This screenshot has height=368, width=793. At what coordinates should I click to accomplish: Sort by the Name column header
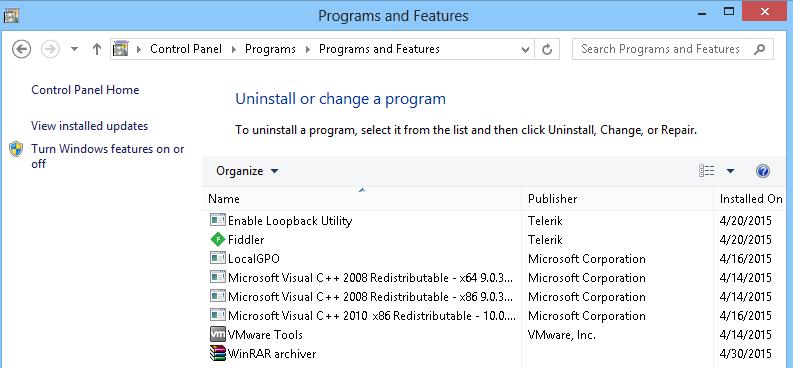click(362, 199)
